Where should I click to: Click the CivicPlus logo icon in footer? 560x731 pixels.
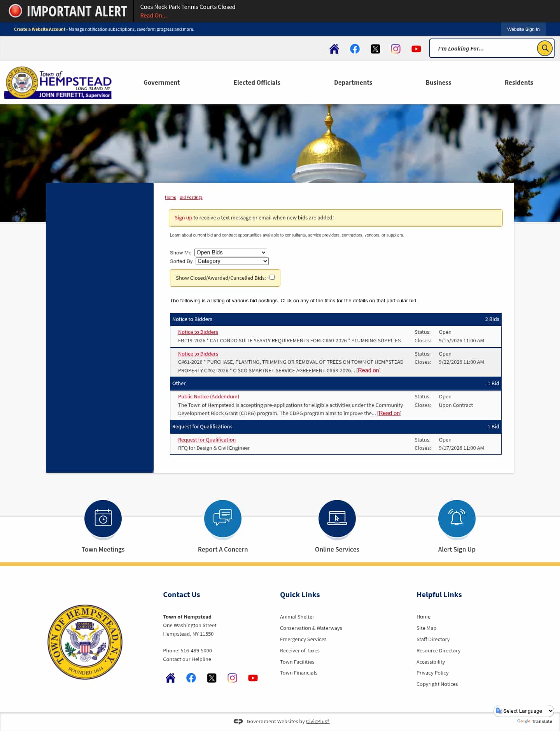click(x=238, y=721)
